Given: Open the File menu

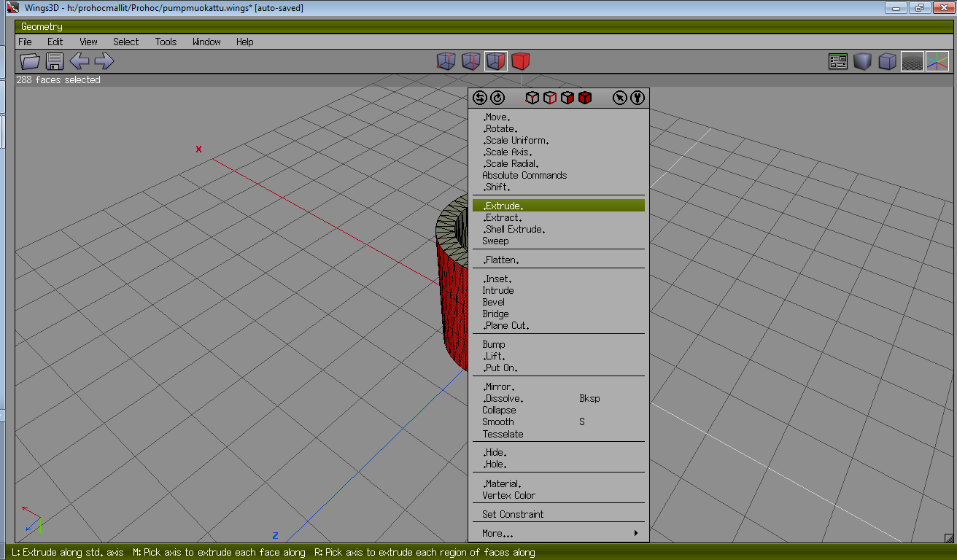Looking at the screenshot, I should pos(25,42).
